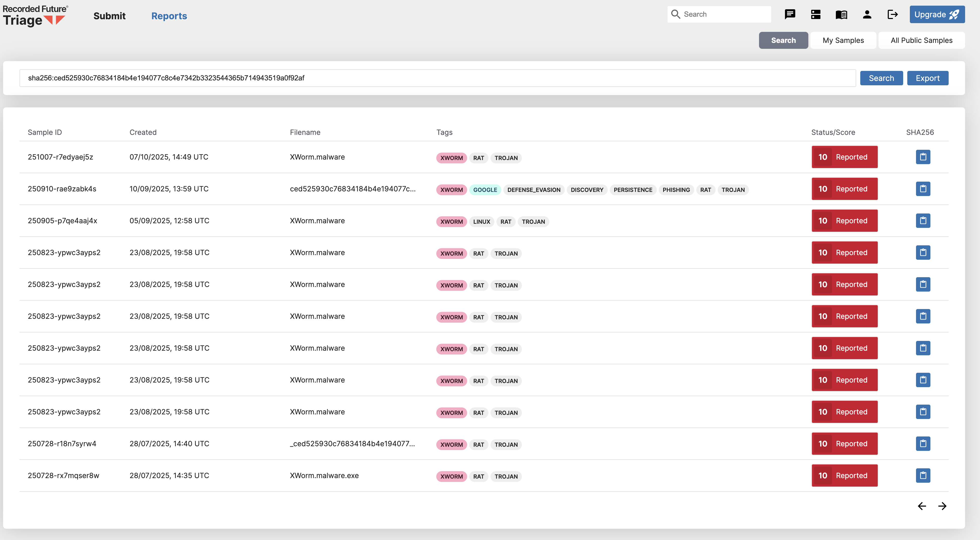Click the sha256 query input field
This screenshot has width=980, height=540.
438,78
